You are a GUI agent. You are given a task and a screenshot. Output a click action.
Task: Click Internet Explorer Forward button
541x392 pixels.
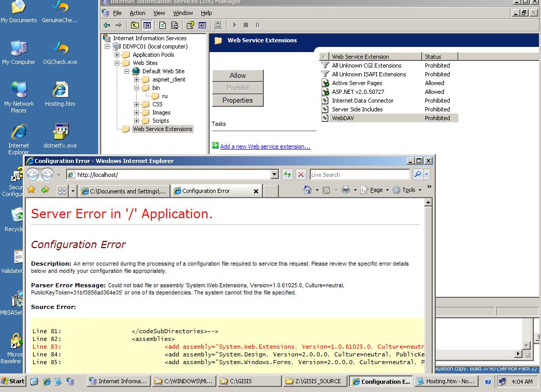click(47, 174)
